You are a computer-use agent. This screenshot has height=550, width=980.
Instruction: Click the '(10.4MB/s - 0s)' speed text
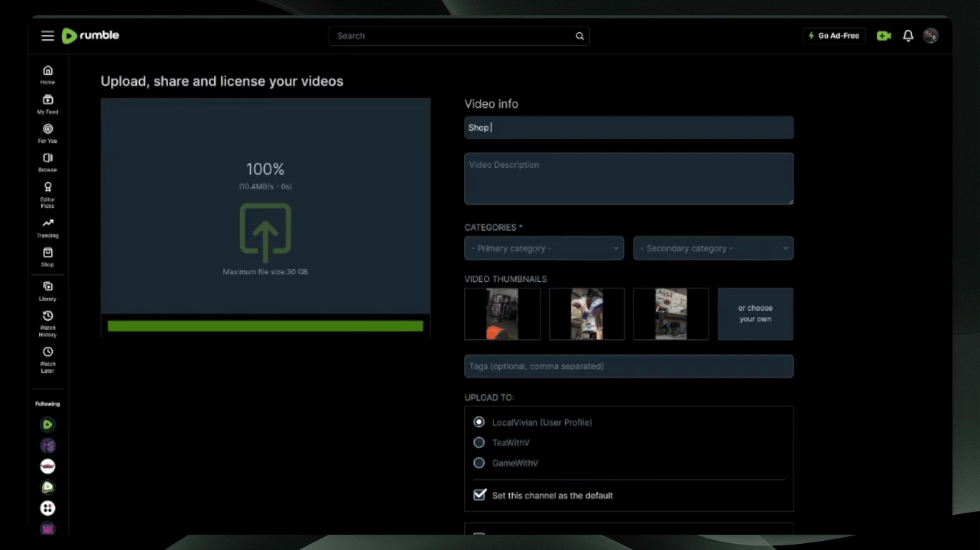265,186
